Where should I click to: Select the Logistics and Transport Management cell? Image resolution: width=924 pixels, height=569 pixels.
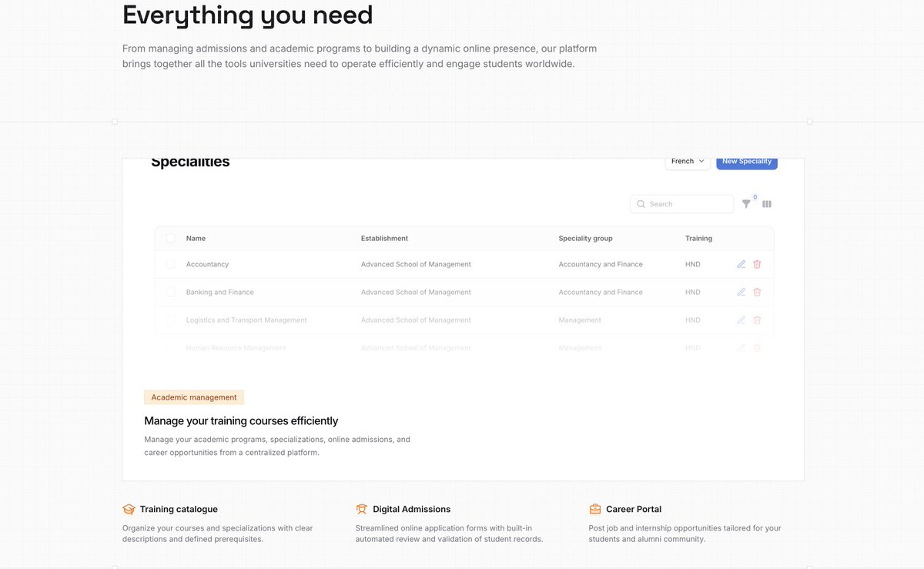point(246,320)
